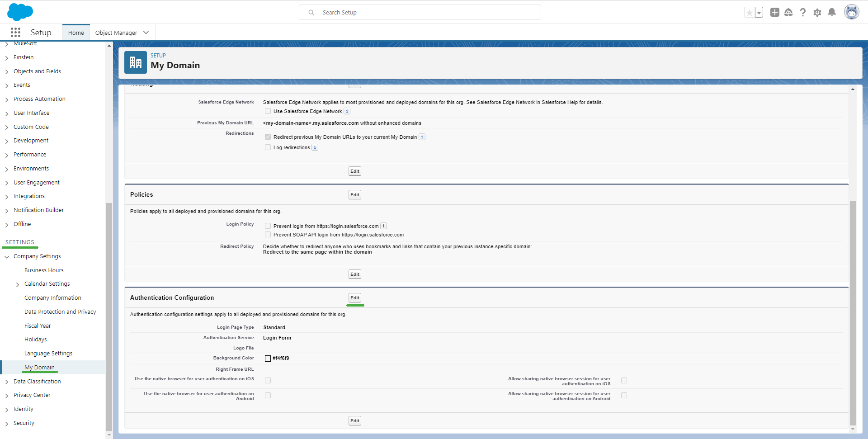Open the favorites list dropdown arrow
Screen dimensions: 868x439
click(x=759, y=13)
